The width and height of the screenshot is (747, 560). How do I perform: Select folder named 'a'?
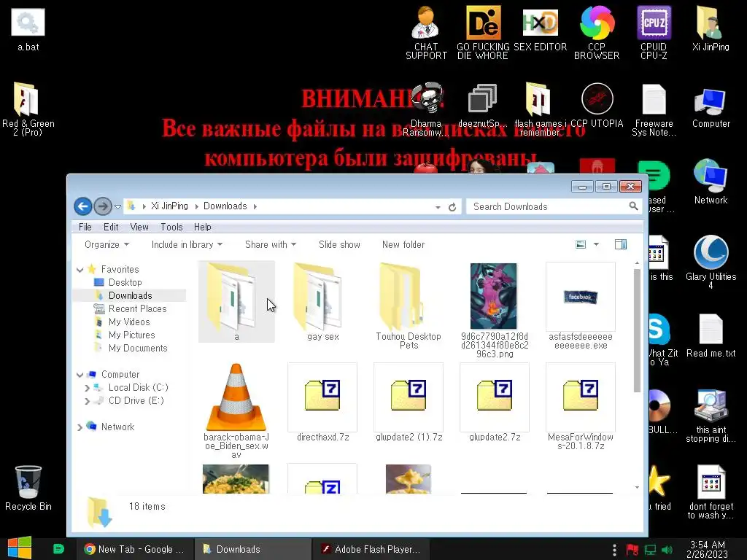236,301
